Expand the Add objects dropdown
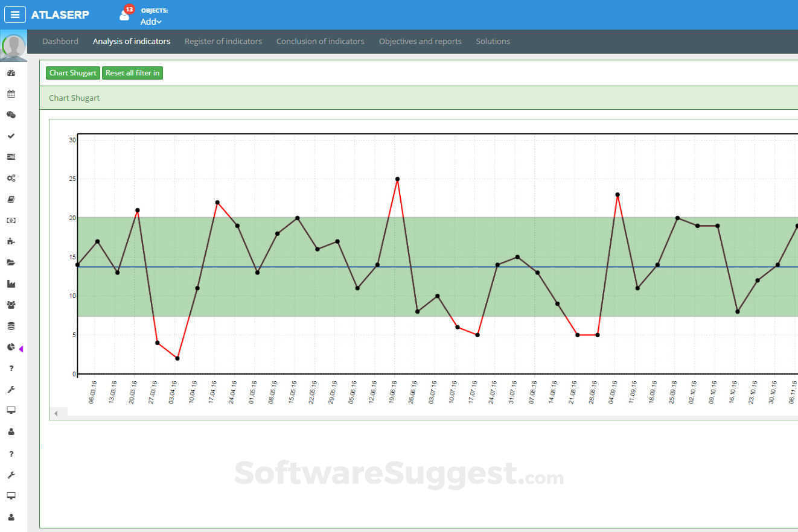Image resolution: width=798 pixels, height=532 pixels. pos(151,22)
